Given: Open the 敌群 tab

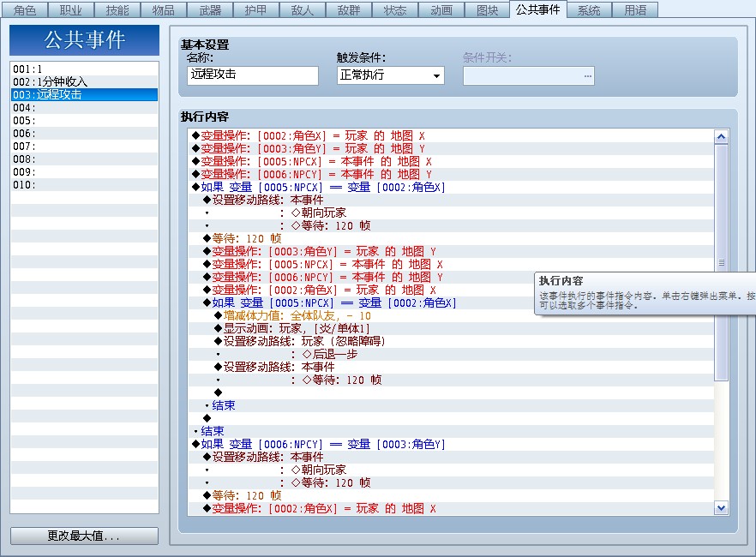Looking at the screenshot, I should pyautogui.click(x=349, y=10).
